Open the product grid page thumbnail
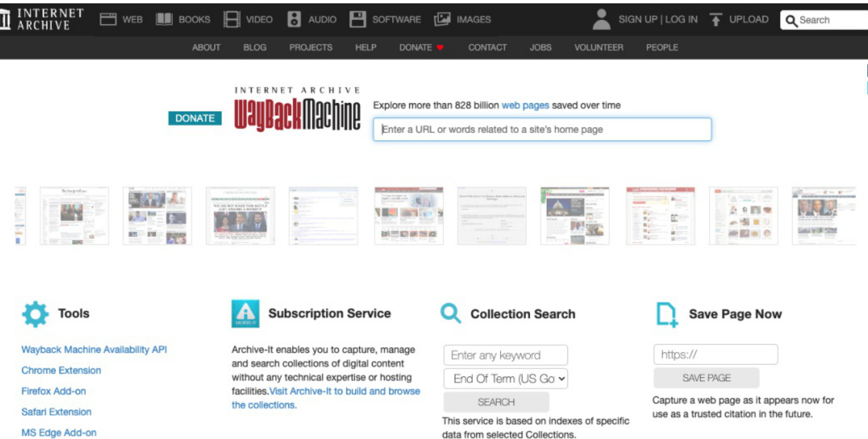This screenshot has height=439, width=868. click(x=744, y=216)
